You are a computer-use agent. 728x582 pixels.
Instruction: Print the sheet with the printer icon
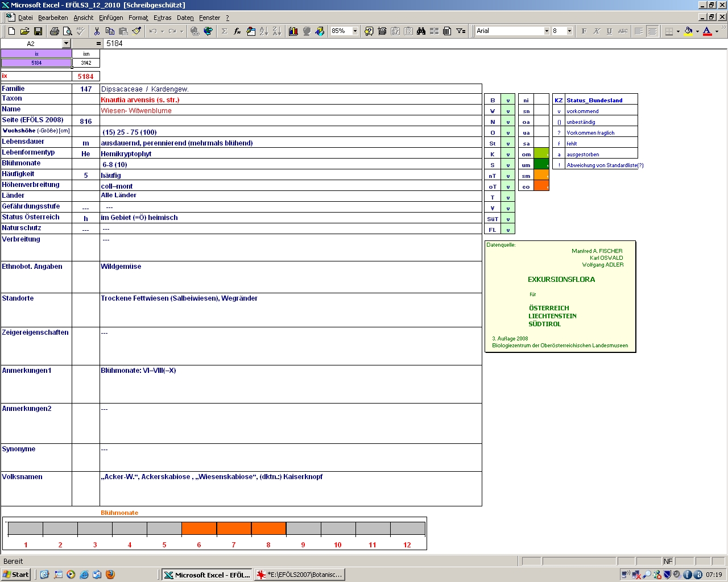click(54, 31)
